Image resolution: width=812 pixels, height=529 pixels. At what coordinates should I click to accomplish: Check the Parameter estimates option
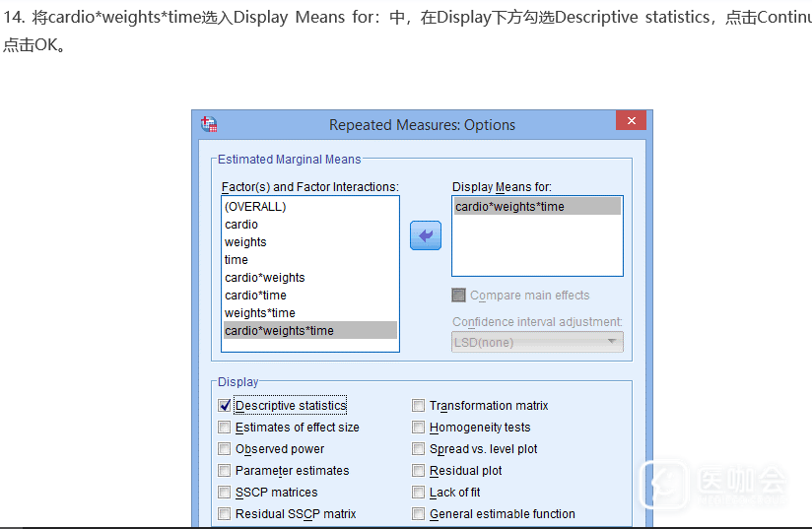[225, 471]
